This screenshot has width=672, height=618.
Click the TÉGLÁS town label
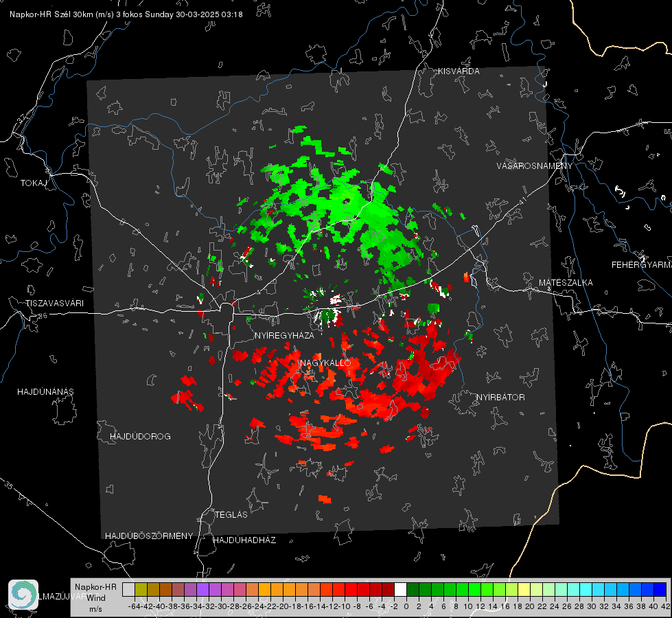231,514
